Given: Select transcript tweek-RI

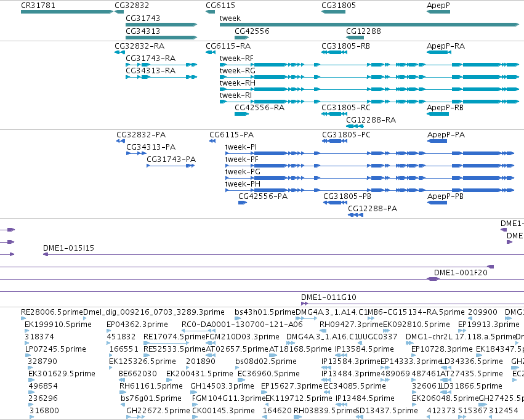Looking at the screenshot, I should [369, 102].
